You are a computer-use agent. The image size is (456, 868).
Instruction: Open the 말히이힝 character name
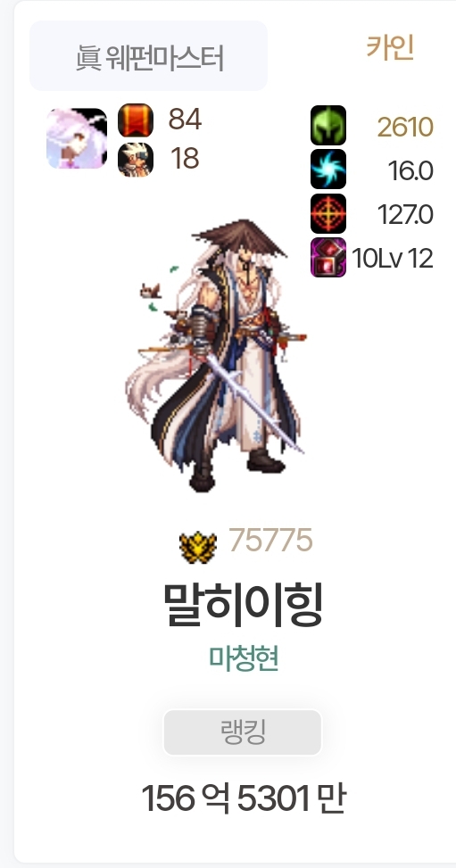(x=243, y=604)
